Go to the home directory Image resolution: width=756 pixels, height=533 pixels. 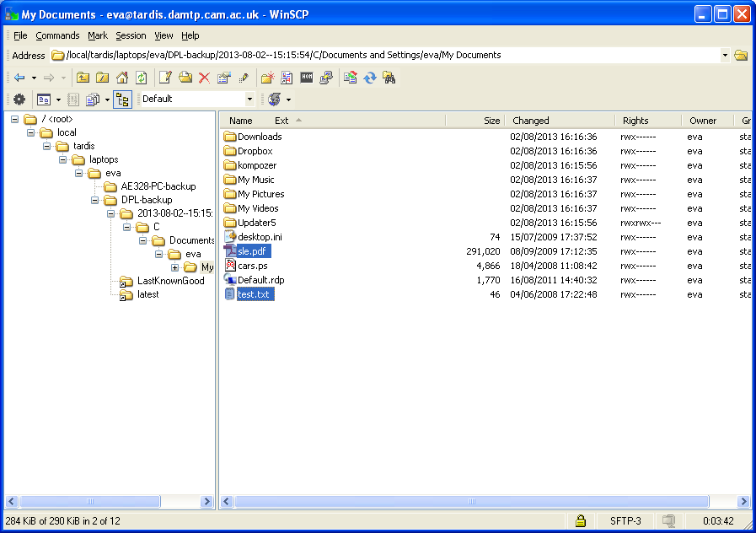click(122, 78)
